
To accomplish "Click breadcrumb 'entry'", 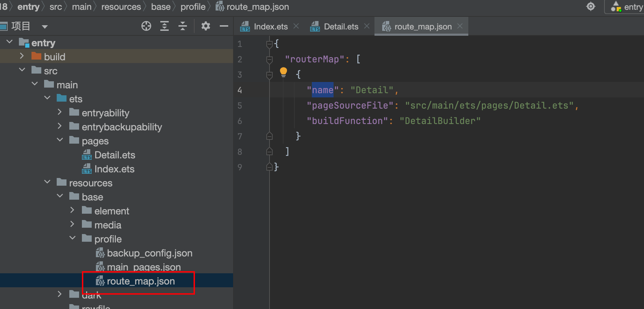I will point(28,7).
